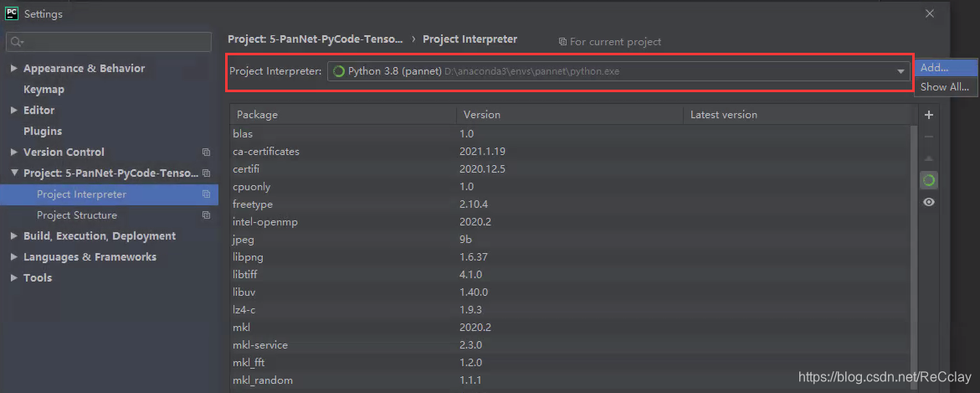
Task: Click Python 3.8 (pannet) interpreter field
Action: (x=618, y=71)
